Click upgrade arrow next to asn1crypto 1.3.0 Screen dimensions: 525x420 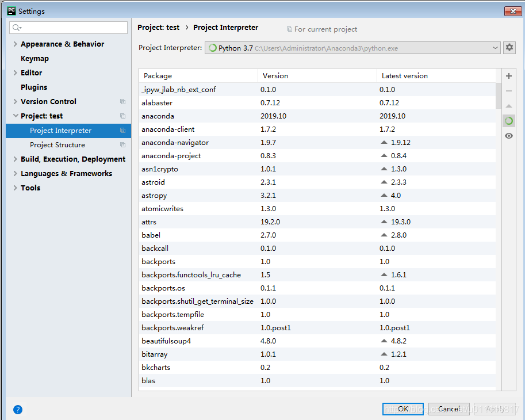tap(384, 169)
